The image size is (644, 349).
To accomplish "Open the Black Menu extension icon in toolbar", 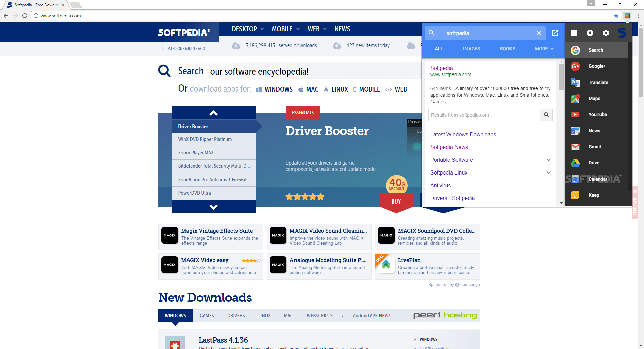I will click(x=627, y=16).
